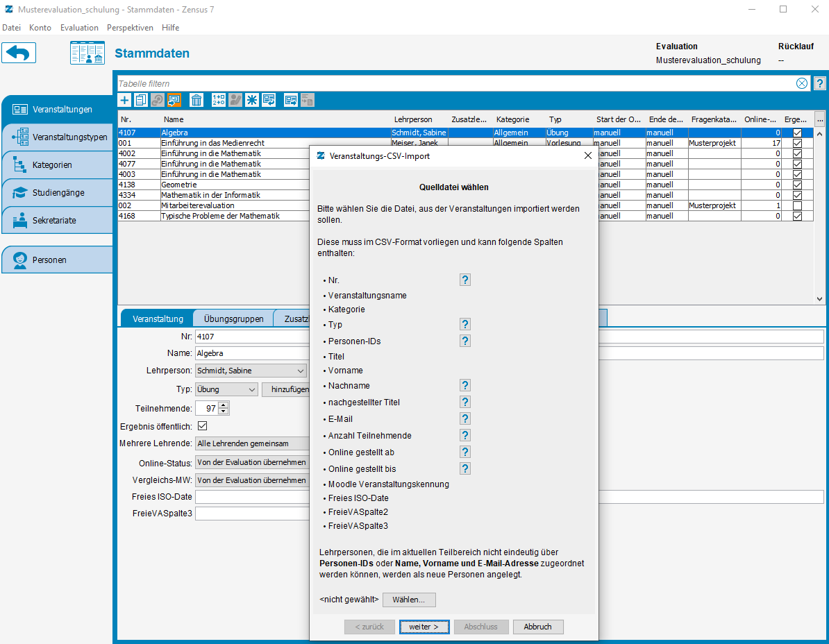The height and width of the screenshot is (644, 829).
Task: Click the Wählen... button to choose a file
Action: click(409, 600)
